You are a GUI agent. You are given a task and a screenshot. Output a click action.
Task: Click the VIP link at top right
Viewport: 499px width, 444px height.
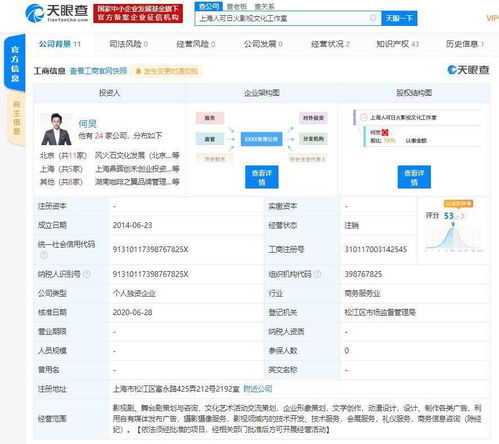click(x=492, y=18)
